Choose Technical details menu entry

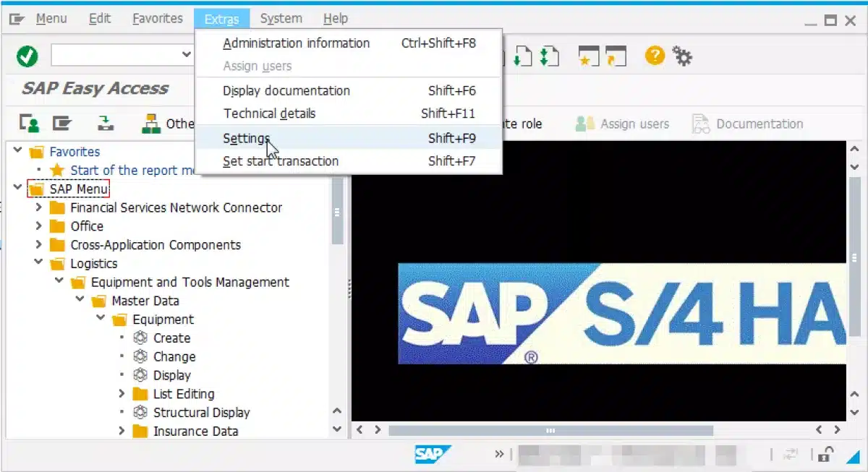(349, 113)
